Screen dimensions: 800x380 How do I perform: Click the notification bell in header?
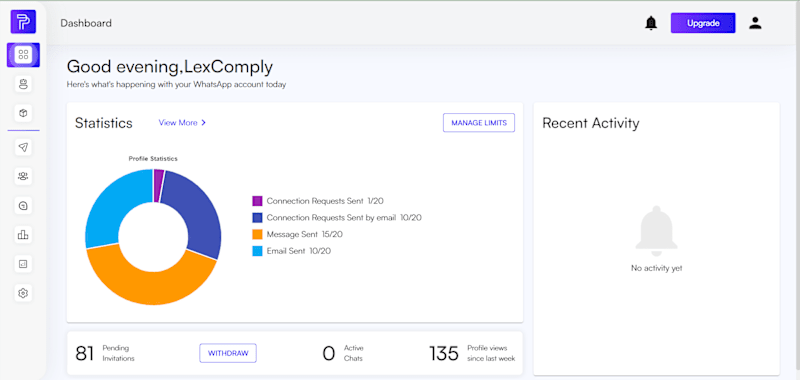[651, 23]
